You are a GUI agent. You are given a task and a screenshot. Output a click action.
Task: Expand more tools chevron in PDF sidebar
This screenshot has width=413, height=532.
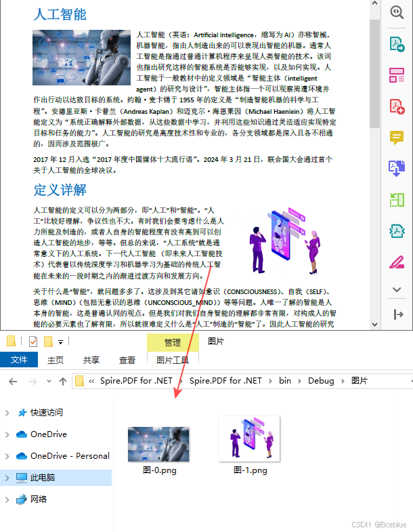point(396,289)
